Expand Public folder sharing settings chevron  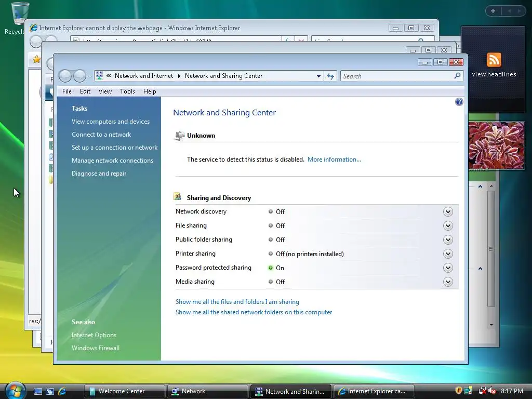[x=448, y=240]
